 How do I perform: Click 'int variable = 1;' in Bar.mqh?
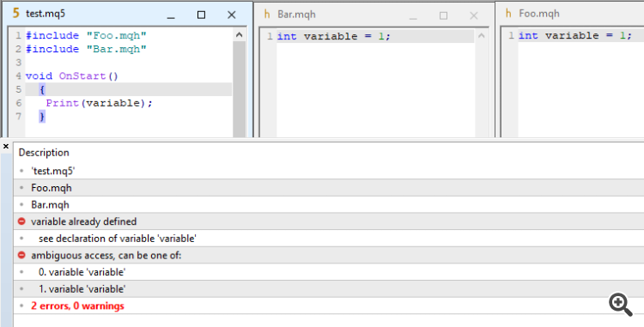pyautogui.click(x=333, y=37)
